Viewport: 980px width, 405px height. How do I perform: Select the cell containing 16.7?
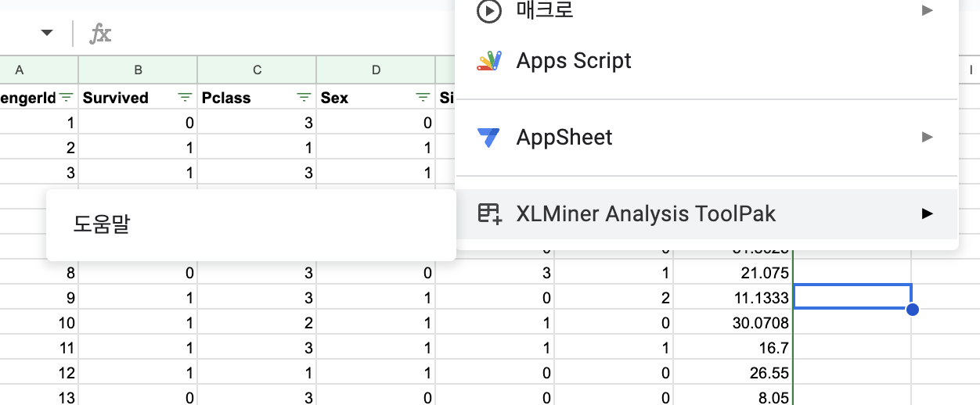coord(733,348)
